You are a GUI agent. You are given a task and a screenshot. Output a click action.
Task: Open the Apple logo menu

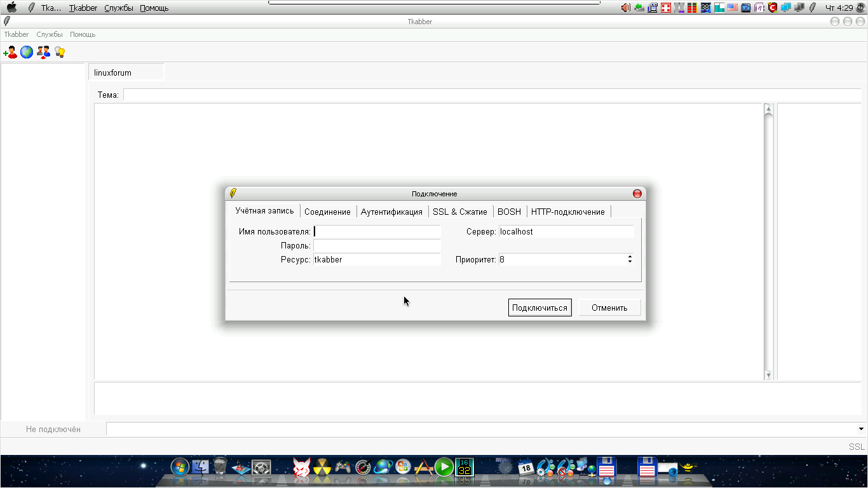(x=12, y=8)
